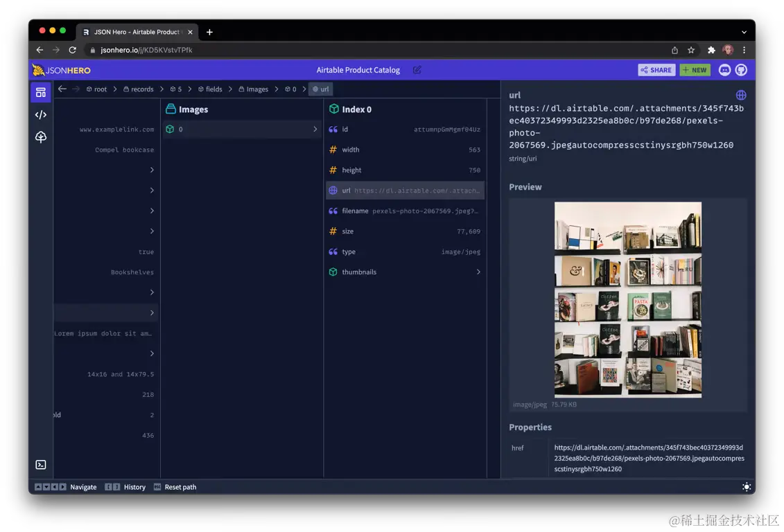
Task: Select the 5 breadcrumb
Action: 176,89
